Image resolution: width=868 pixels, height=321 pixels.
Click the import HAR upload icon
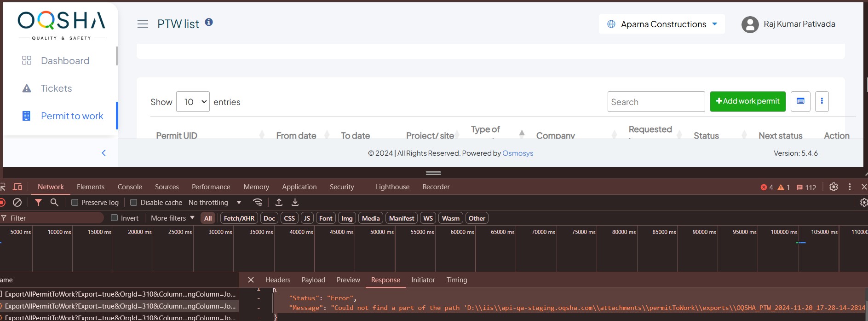pyautogui.click(x=279, y=202)
